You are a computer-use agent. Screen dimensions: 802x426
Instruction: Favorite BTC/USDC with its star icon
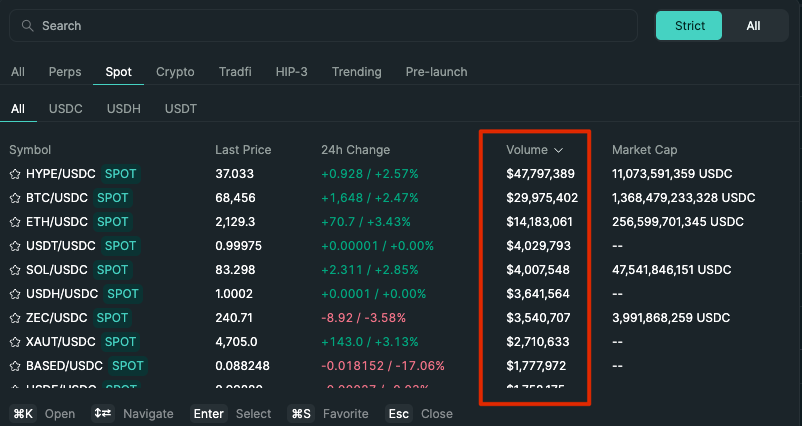15,198
